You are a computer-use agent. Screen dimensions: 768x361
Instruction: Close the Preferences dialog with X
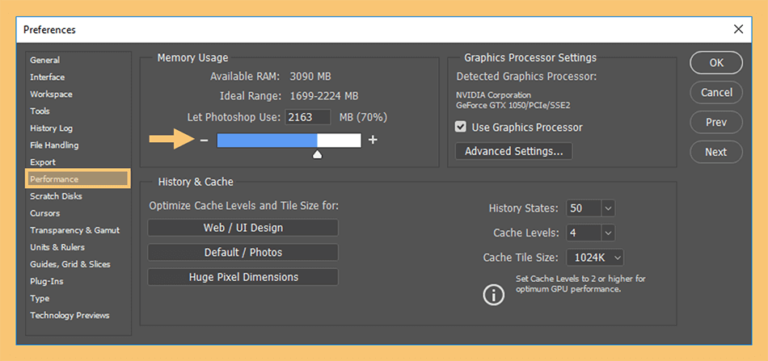pos(739,29)
